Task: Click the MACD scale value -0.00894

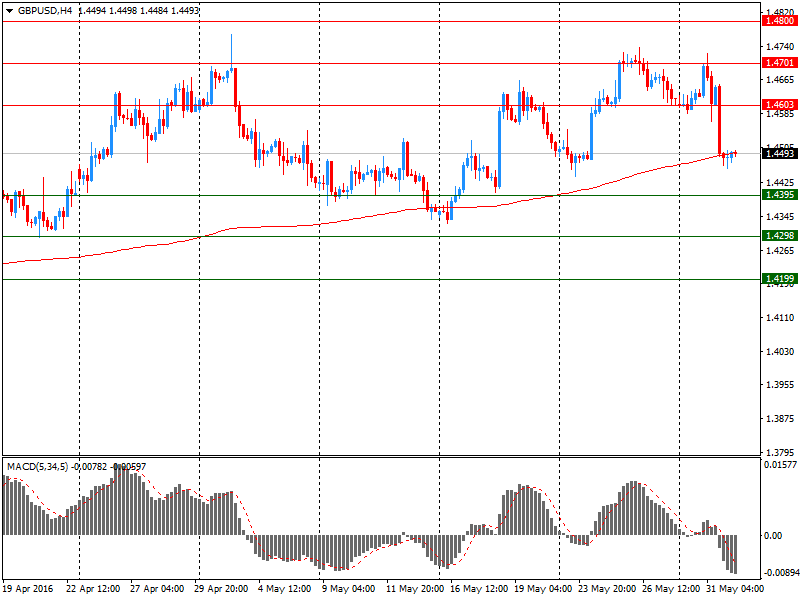Action: click(x=781, y=573)
